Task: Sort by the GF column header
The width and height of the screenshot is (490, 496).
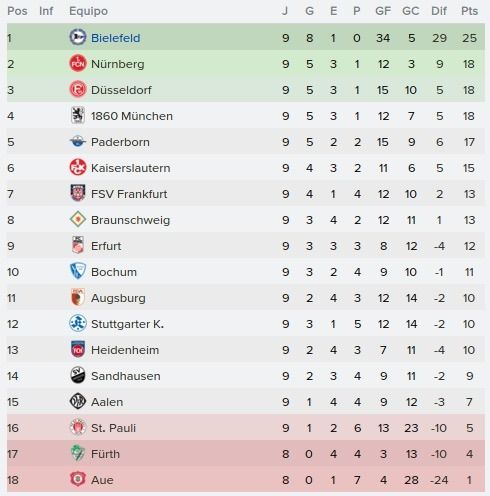Action: click(383, 11)
